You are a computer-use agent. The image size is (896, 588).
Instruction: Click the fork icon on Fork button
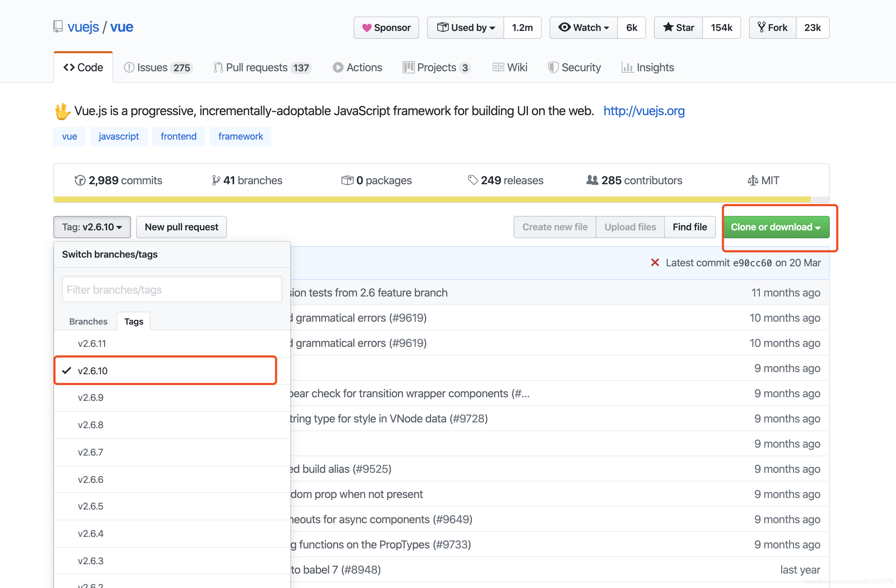pos(761,27)
